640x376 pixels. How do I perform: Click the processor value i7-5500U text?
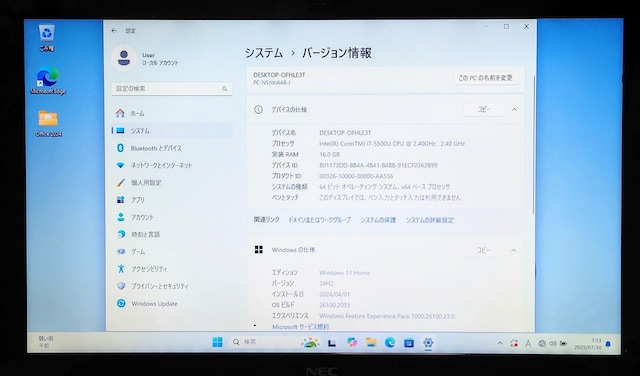392,144
